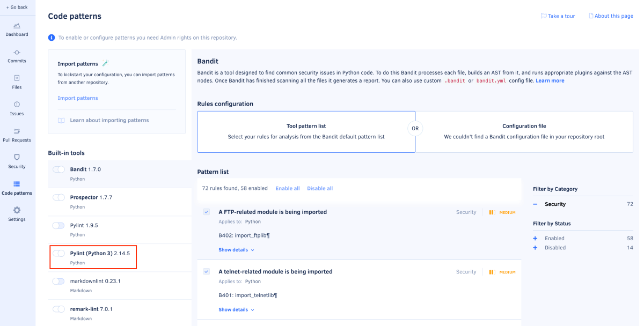Open the Dashboard section
The height and width of the screenshot is (326, 644).
[x=17, y=28]
